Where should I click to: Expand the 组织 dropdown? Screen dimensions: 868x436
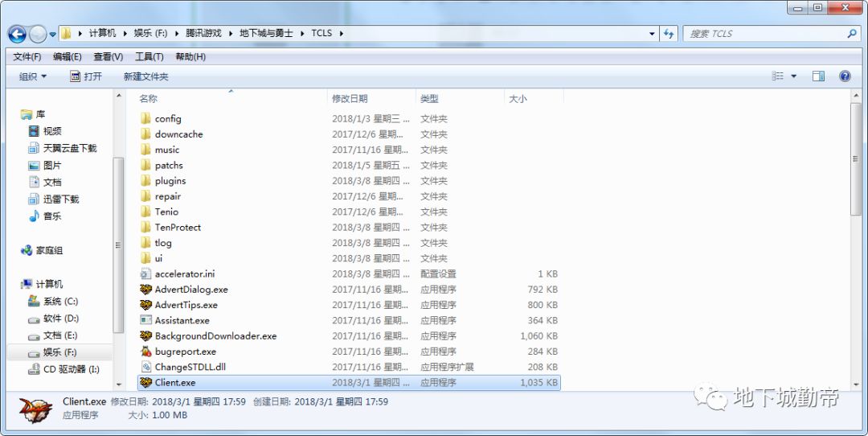point(33,76)
